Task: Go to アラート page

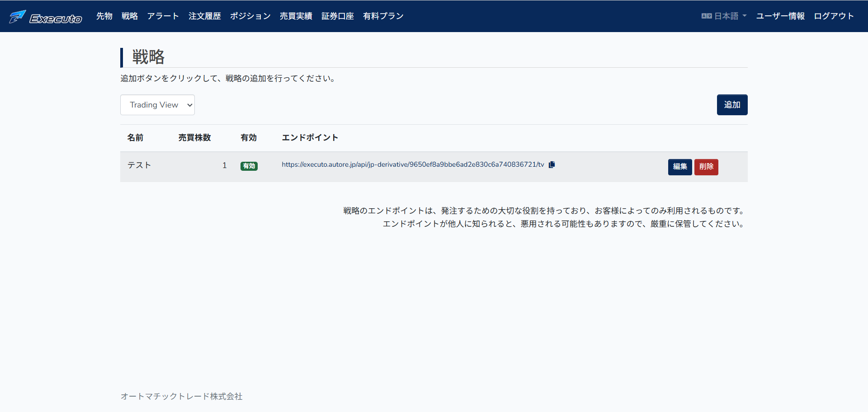Action: click(x=163, y=16)
